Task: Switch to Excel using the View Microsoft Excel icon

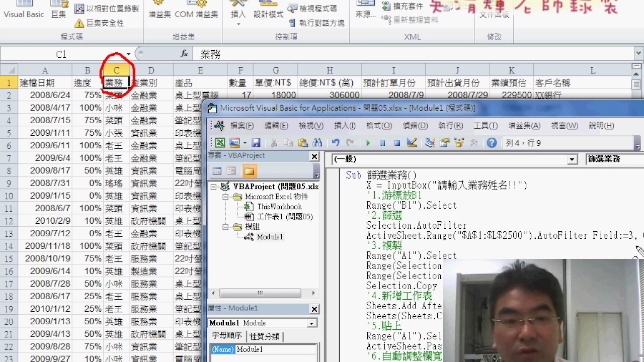Action: pos(220,143)
